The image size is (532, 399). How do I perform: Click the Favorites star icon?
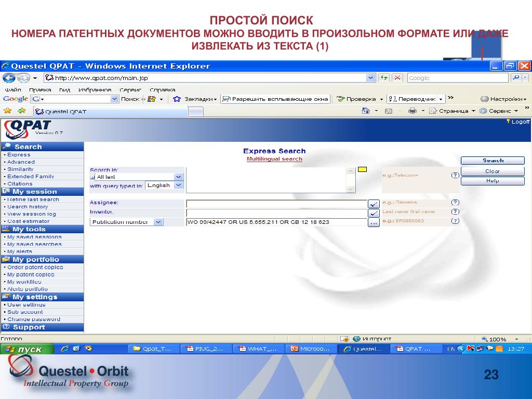pyautogui.click(x=7, y=111)
